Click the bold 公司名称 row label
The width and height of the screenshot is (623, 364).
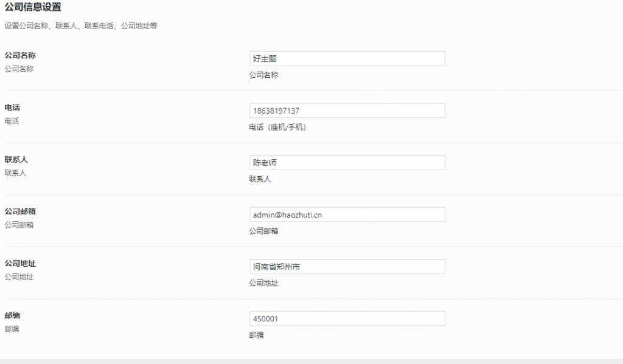click(x=20, y=55)
